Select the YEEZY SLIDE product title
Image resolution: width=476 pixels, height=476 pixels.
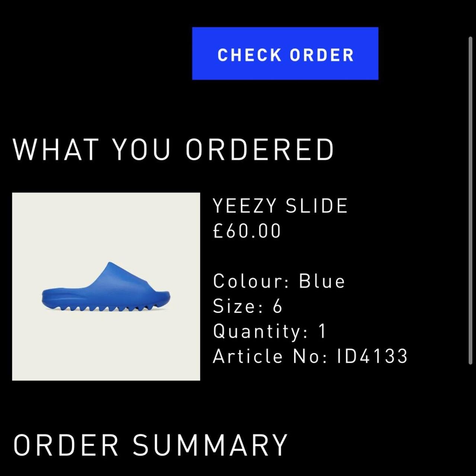(280, 205)
